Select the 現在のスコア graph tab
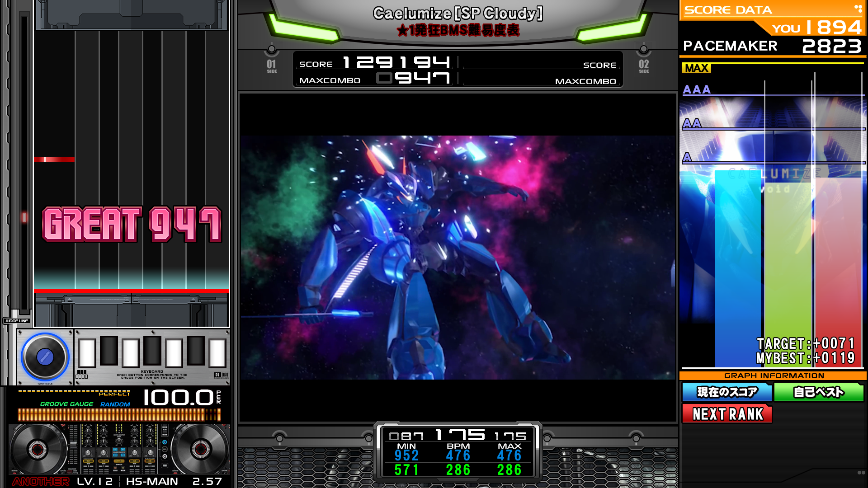Image resolution: width=868 pixels, height=488 pixels. pyautogui.click(x=727, y=392)
